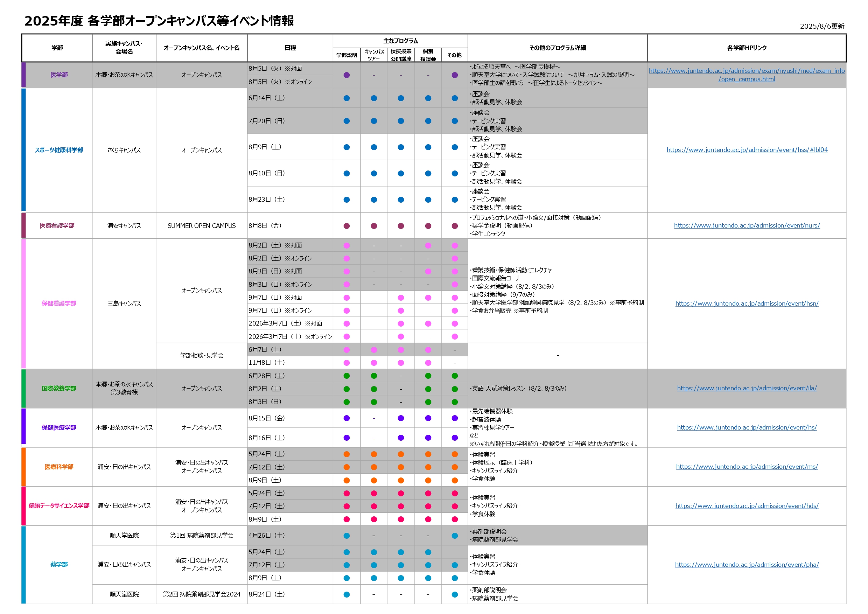This screenshot has height=614, width=868.
Task: Open the 薬学部 pha event link
Action: [747, 565]
